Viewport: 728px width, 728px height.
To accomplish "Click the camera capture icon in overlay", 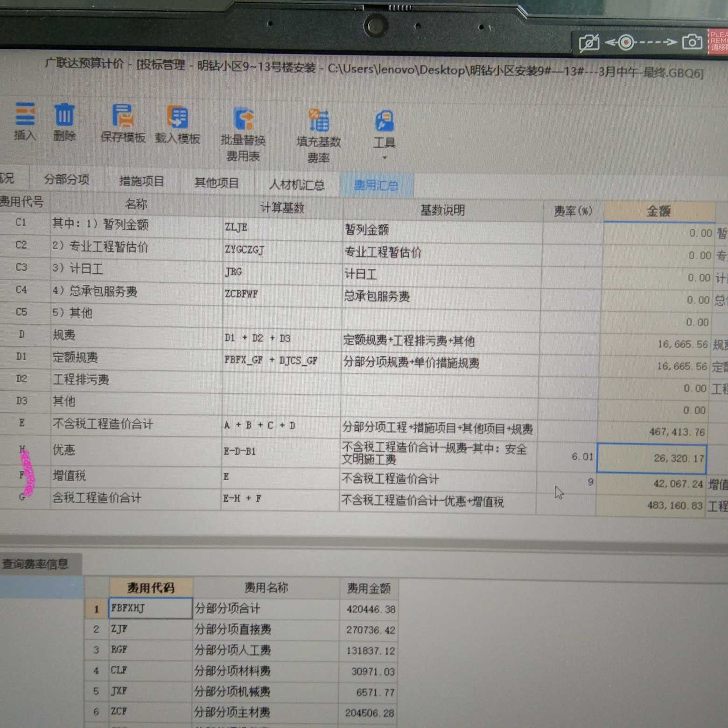I will point(692,42).
